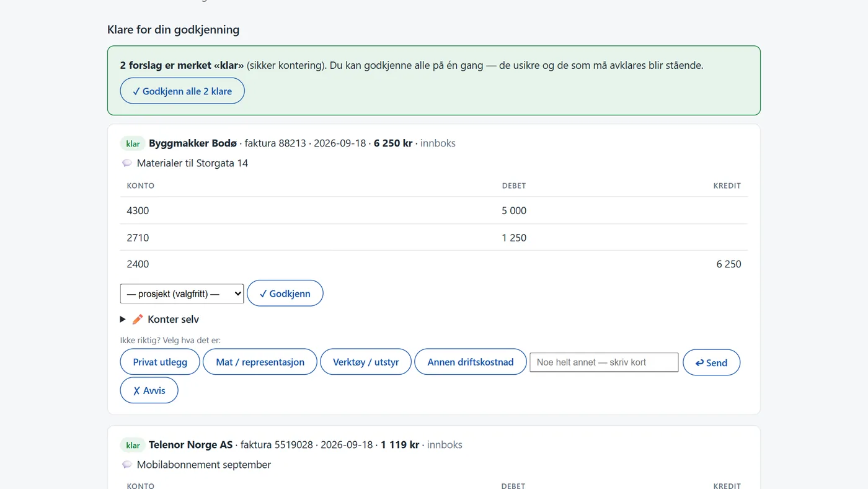Select Annen driftskostnad option
Image resolution: width=868 pixels, height=489 pixels.
pyautogui.click(x=471, y=362)
